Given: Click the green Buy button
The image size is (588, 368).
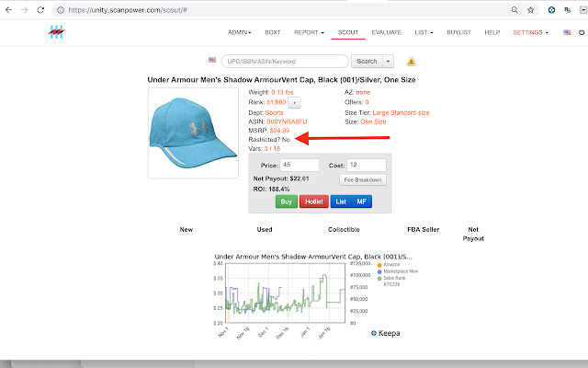Looking at the screenshot, I should [x=287, y=201].
